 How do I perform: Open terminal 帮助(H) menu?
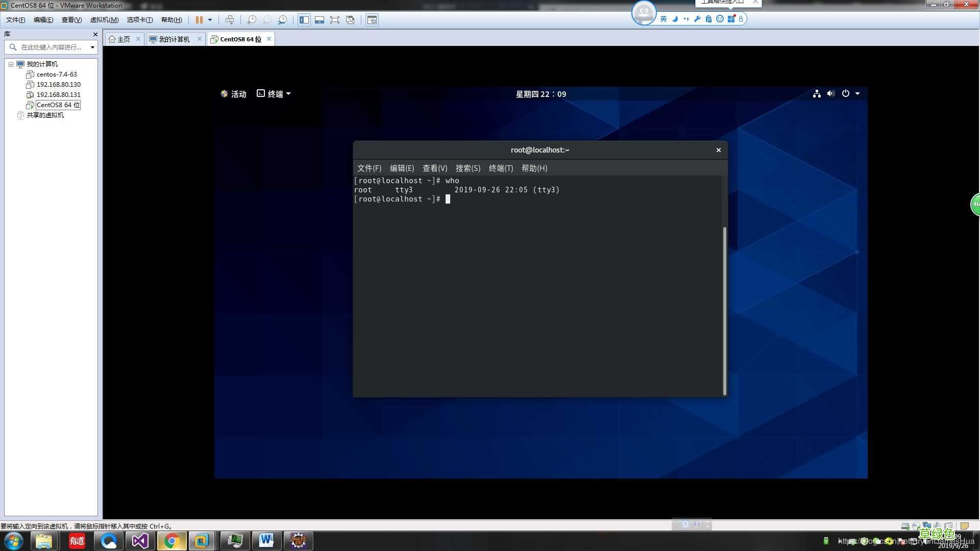point(534,168)
